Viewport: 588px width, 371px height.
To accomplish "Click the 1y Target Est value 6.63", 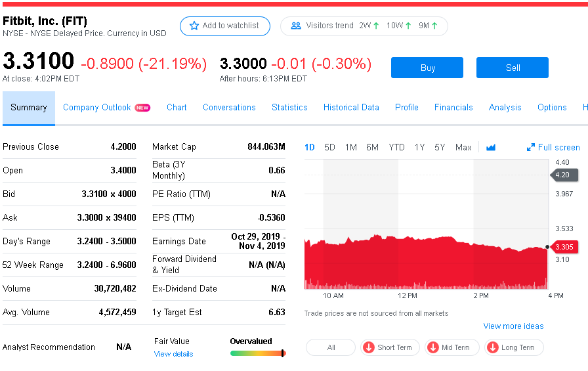I will [x=277, y=313].
